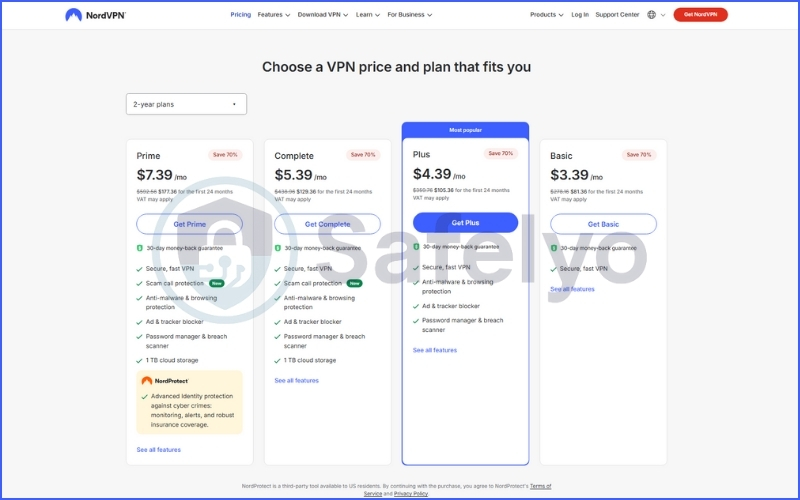This screenshot has height=500, width=800.
Task: Expand the For Business menu
Action: 410,15
